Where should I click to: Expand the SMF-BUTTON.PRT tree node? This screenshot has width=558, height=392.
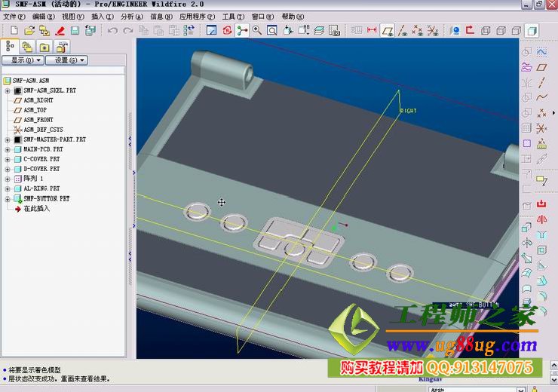click(x=8, y=198)
